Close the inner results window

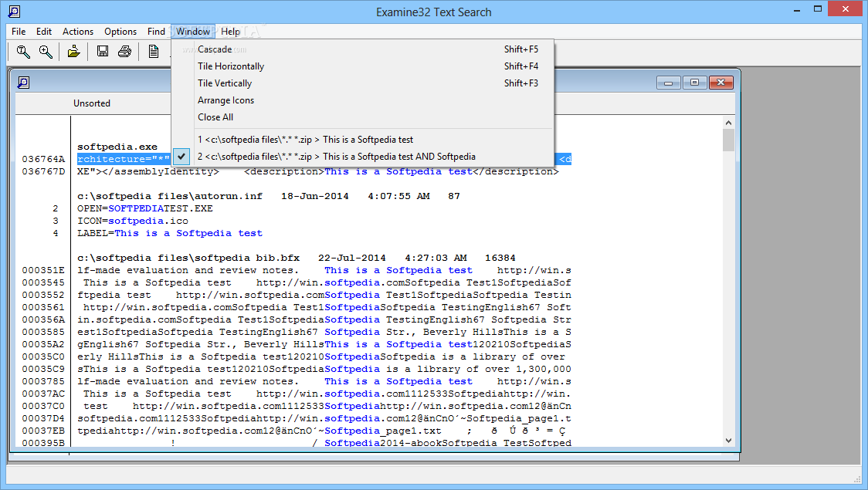click(x=721, y=83)
